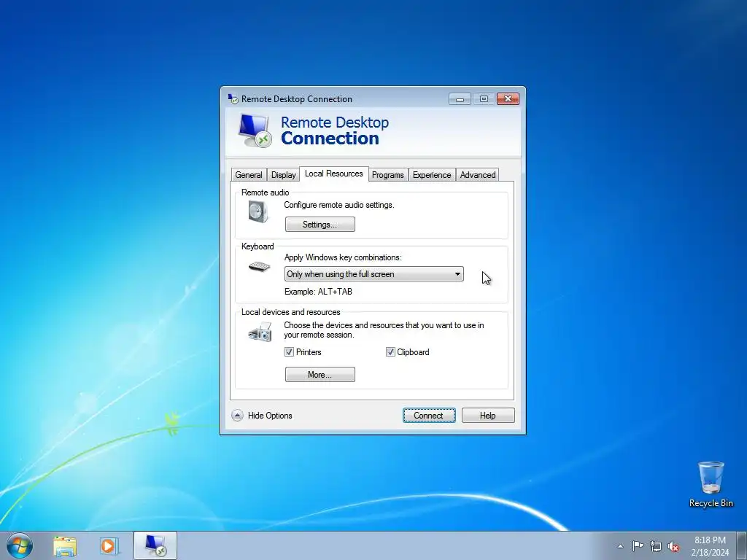Click the title bar Remote Desktop icon
Image resolution: width=747 pixels, height=560 pixels.
[x=233, y=98]
